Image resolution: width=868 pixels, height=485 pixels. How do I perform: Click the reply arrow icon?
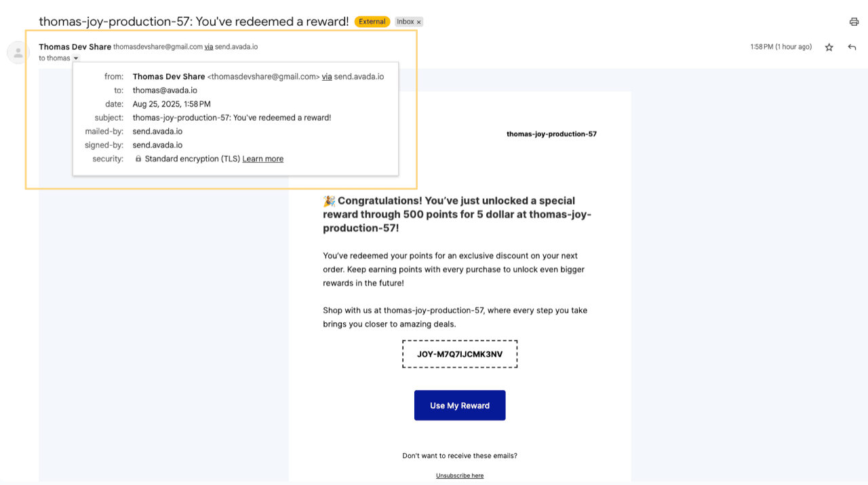click(x=852, y=47)
